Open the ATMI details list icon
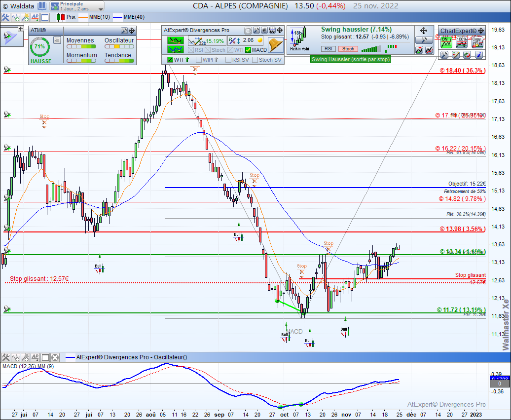Image resolution: width=511 pixels, height=420 pixels. 57,40
